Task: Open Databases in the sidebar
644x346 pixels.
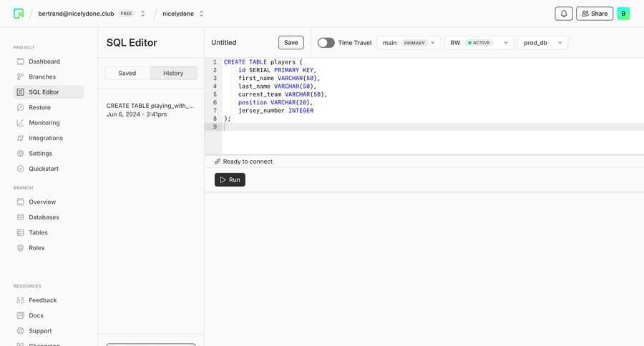Action: coord(49,217)
